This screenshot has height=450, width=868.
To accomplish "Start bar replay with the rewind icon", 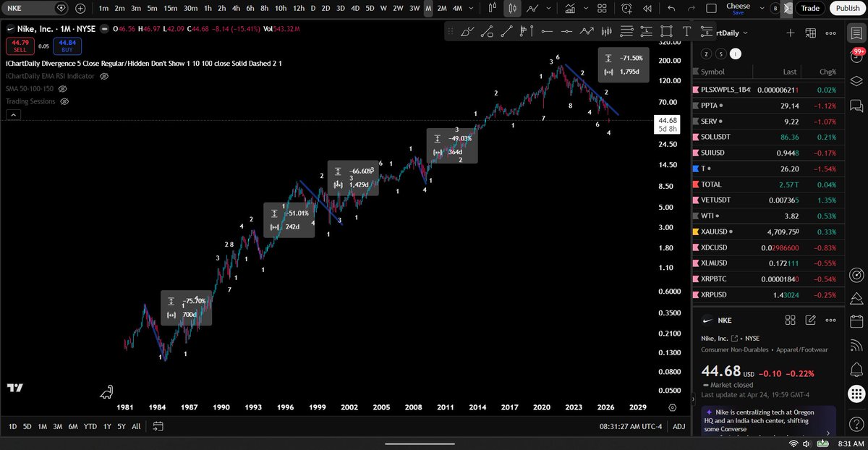I will tap(647, 8).
